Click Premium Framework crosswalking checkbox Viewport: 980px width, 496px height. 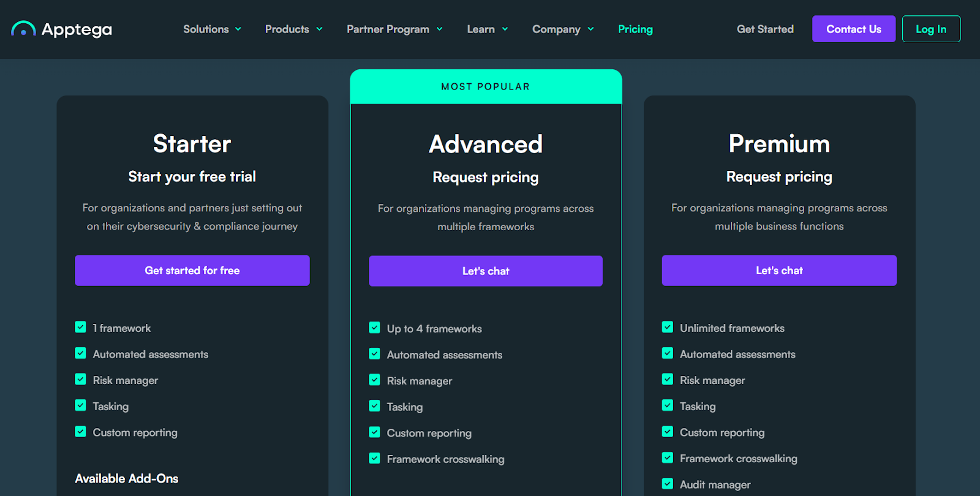[x=668, y=458]
